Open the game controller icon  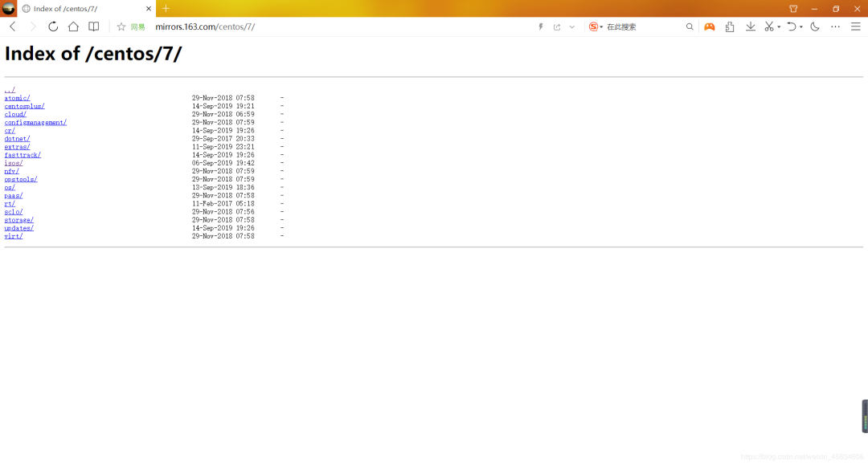(x=709, y=27)
